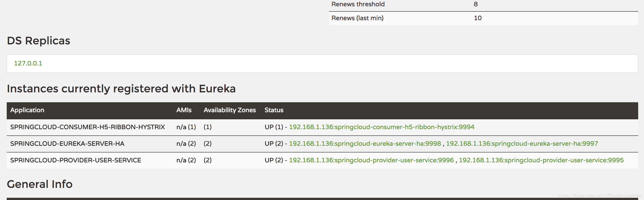This screenshot has width=644, height=200.
Task: Open the springcloud-eureka-server-ha:9998 instance link
Action: click(365, 144)
